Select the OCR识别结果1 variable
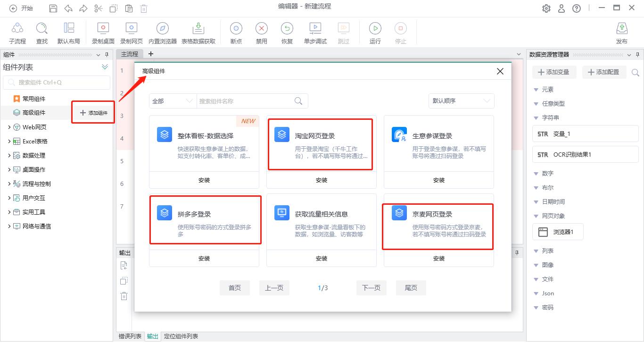The height and width of the screenshot is (343, 644). (x=586, y=155)
